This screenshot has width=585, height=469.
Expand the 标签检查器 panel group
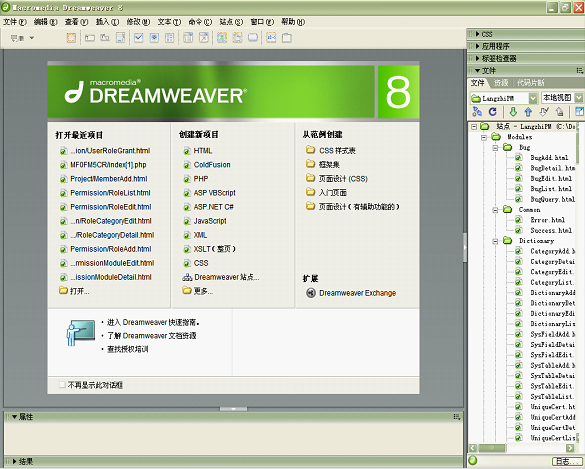pos(478,59)
